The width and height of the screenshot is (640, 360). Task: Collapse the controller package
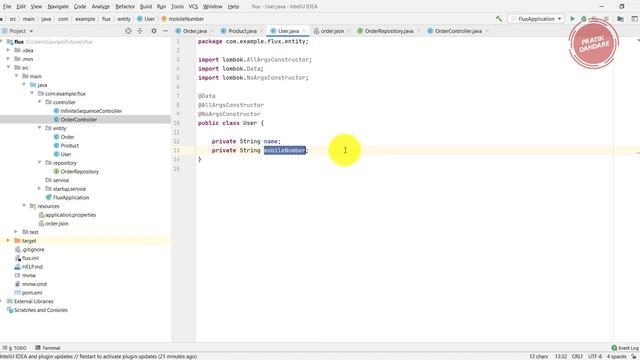click(x=40, y=102)
